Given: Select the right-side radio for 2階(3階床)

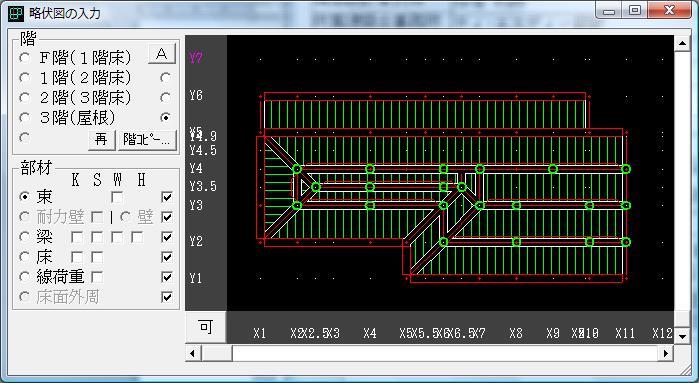Looking at the screenshot, I should [166, 98].
